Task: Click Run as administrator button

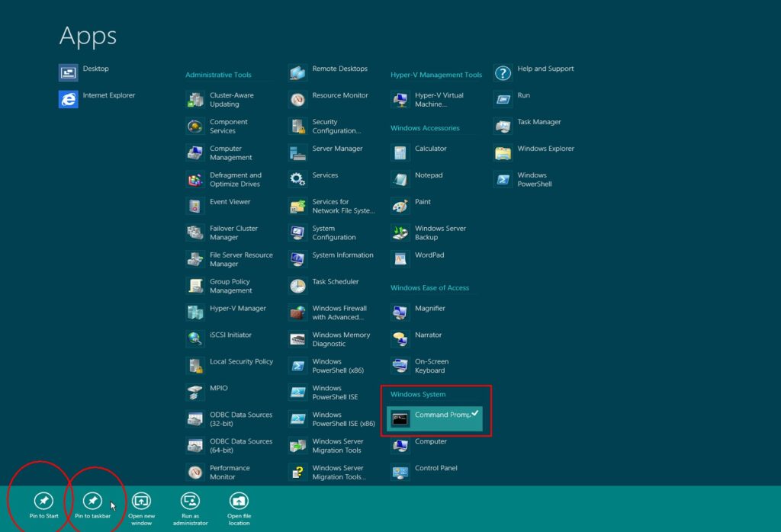Action: point(190,509)
